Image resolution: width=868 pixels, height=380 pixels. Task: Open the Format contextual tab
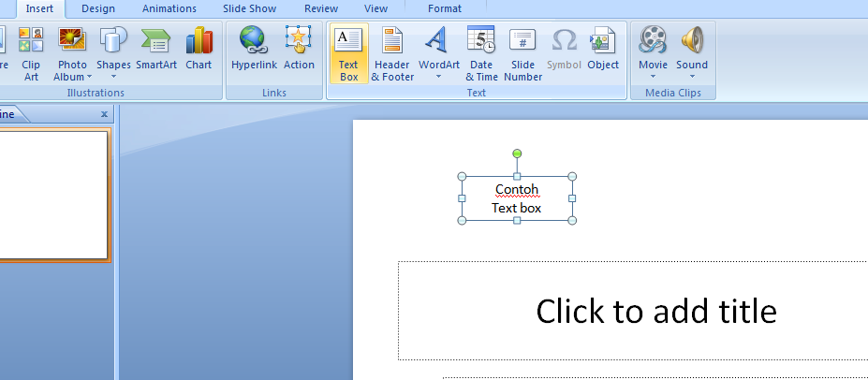tap(445, 8)
